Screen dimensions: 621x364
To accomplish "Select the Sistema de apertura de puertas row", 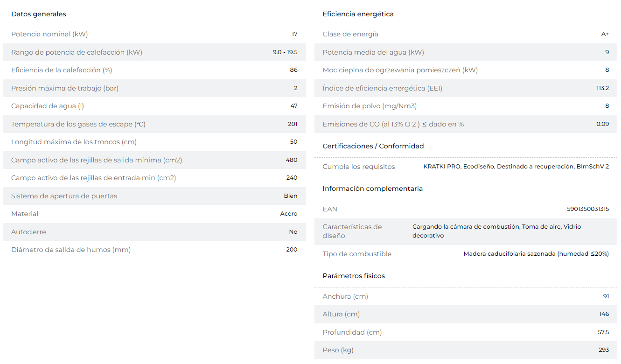I will (x=154, y=196).
